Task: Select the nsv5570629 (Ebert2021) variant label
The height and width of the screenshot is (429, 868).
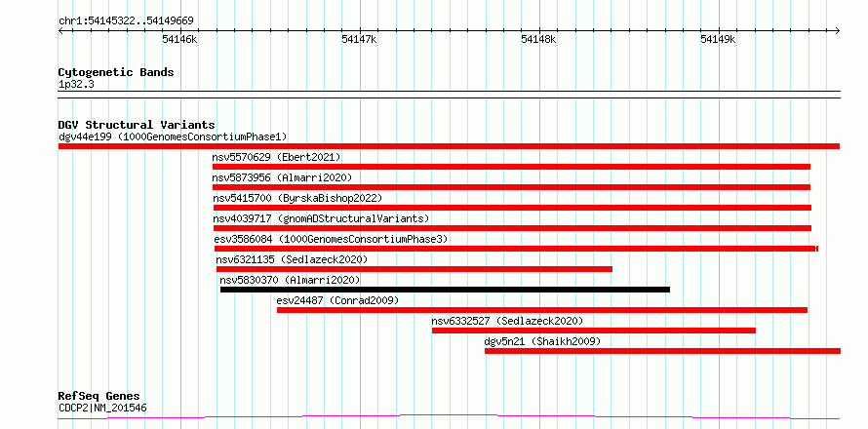Action: click(x=276, y=157)
